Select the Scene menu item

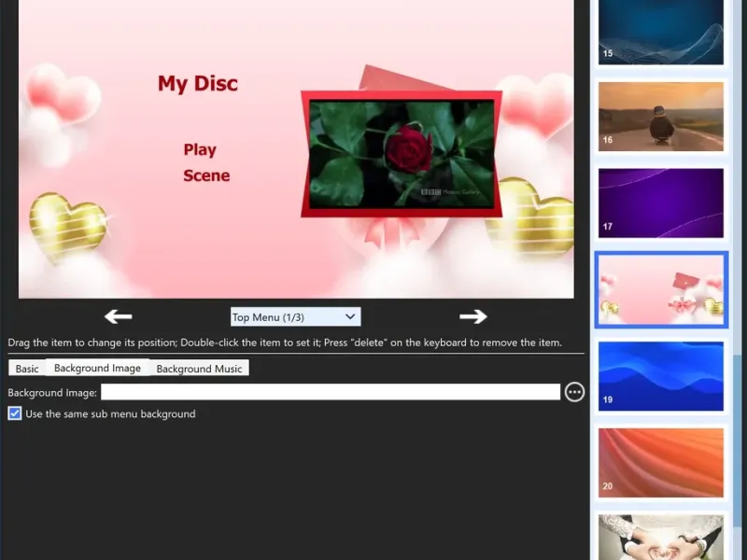[x=206, y=175]
